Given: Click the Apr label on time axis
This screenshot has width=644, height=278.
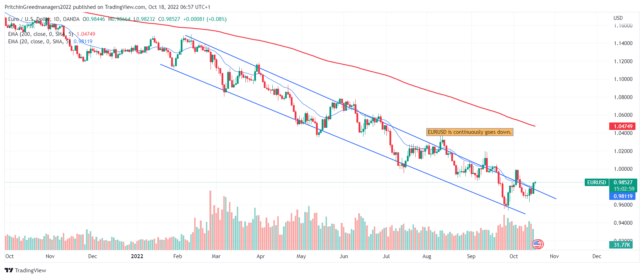Looking at the screenshot, I should (x=261, y=256).
